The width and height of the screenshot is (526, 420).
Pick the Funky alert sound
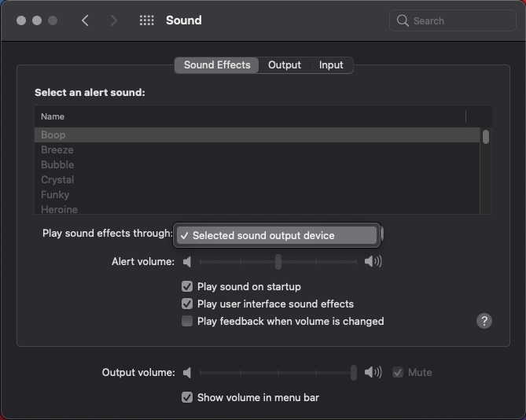[x=55, y=194]
